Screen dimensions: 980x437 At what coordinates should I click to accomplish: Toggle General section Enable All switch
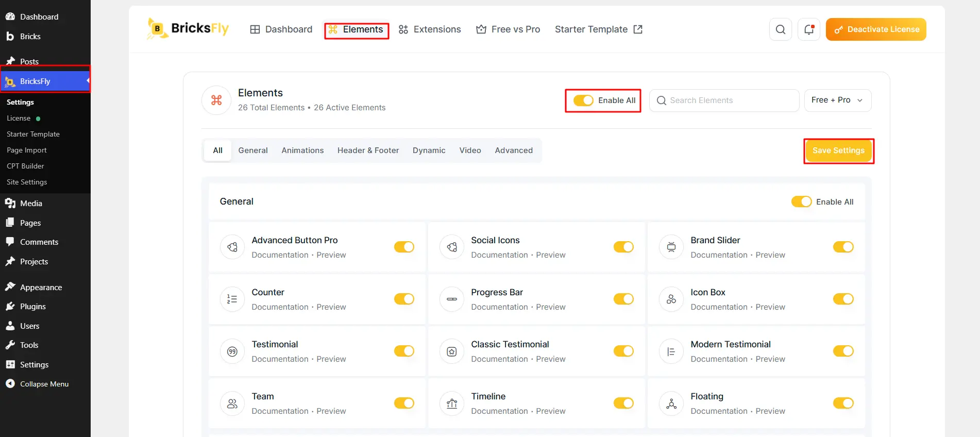pyautogui.click(x=801, y=201)
